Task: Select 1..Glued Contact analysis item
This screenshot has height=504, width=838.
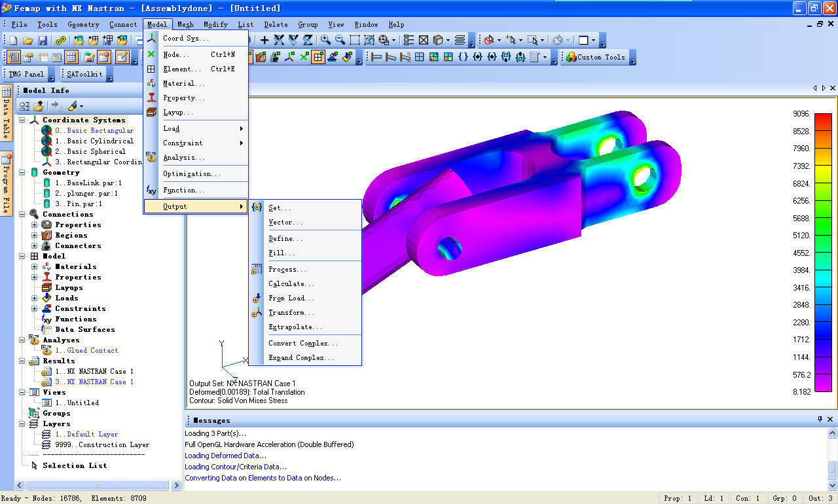Action: tap(86, 350)
